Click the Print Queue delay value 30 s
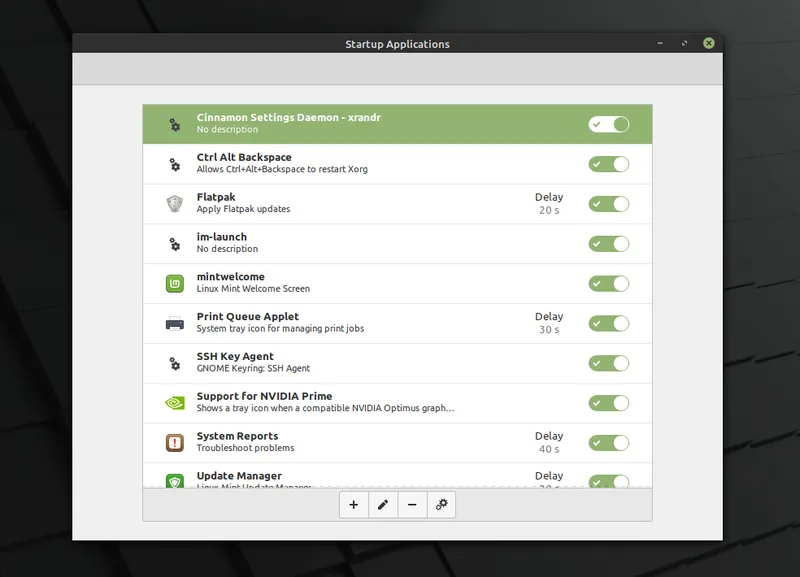800x577 pixels. tap(549, 329)
